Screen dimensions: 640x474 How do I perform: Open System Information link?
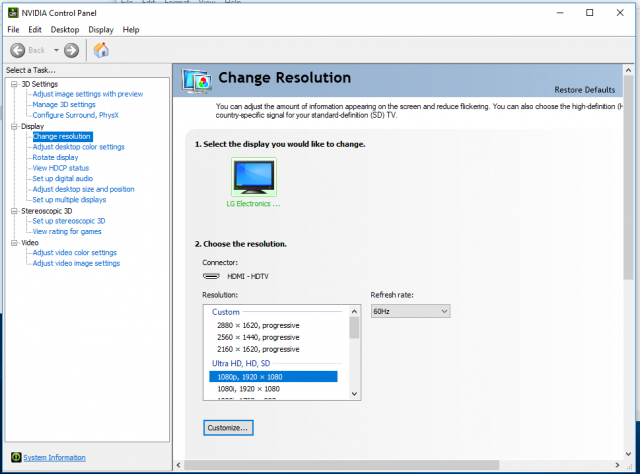coord(54,458)
